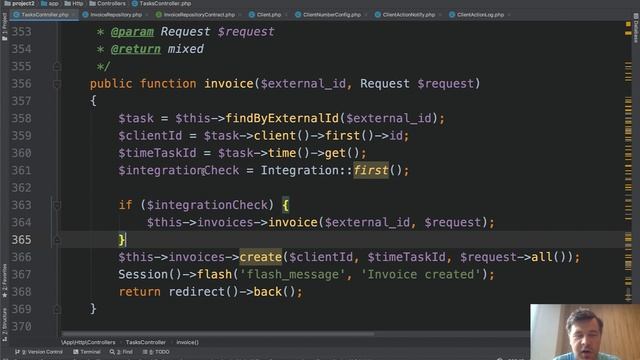Open the Find tool window
The width and height of the screenshot is (640, 360).
121,352
